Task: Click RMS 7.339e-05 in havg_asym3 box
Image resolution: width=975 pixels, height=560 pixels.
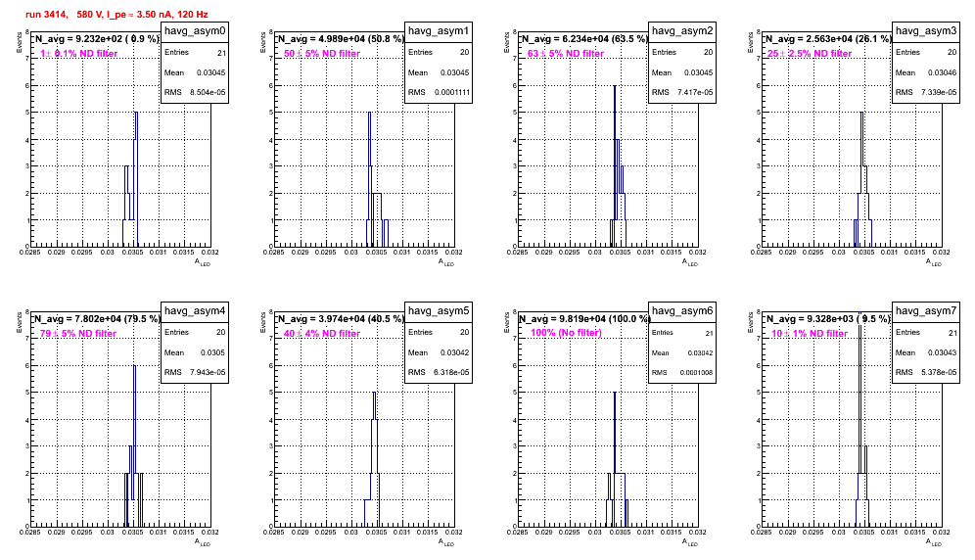Action: pos(926,92)
